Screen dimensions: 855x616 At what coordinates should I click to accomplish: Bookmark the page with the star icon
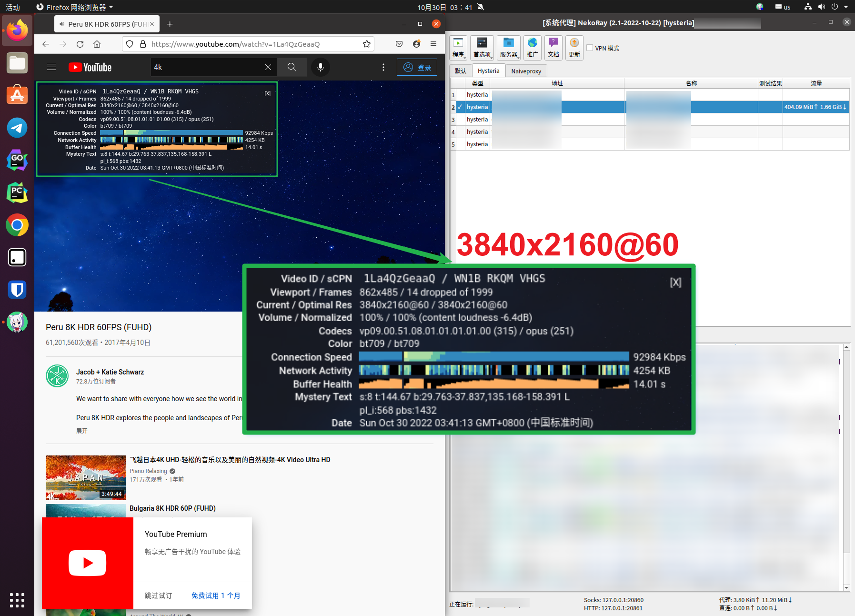pyautogui.click(x=366, y=44)
